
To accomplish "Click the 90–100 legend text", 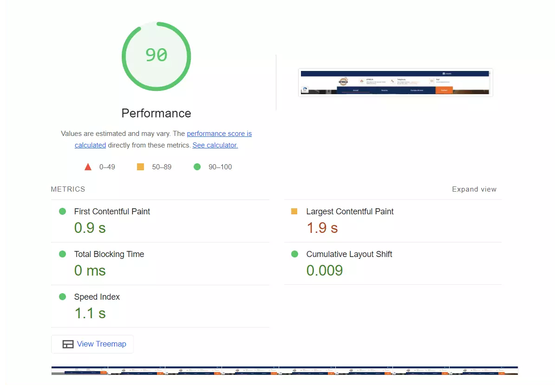I will coord(220,167).
